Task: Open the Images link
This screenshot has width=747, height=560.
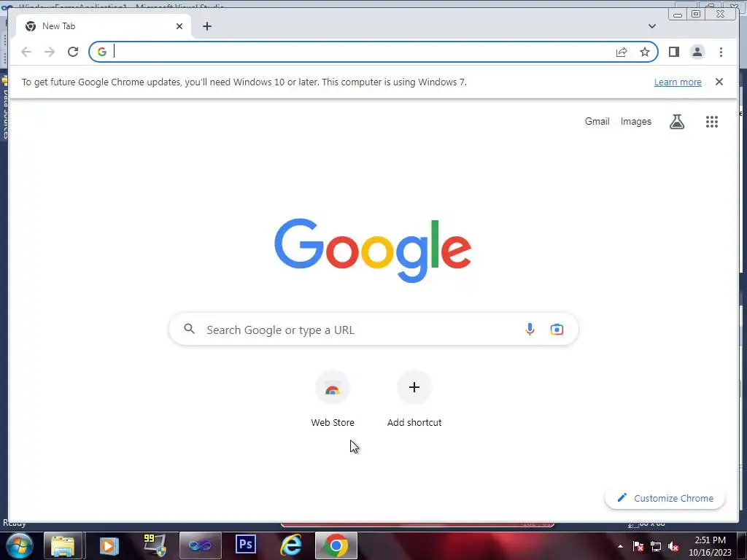Action: click(635, 122)
